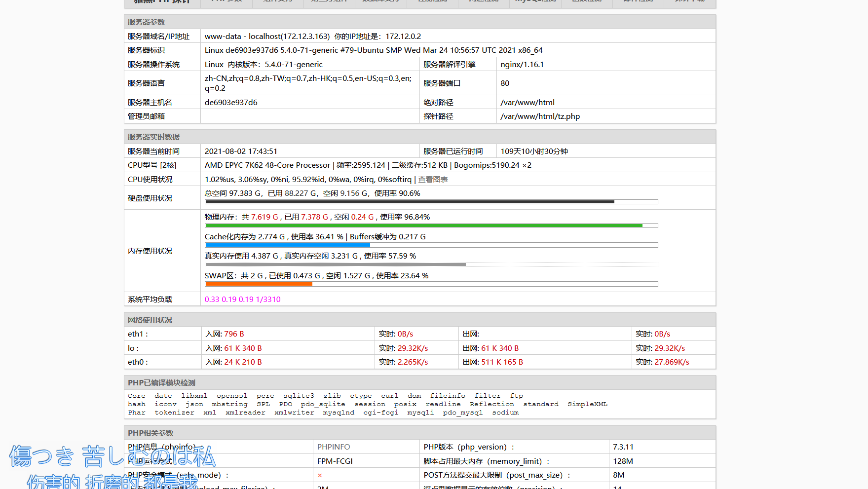Click the physical memory '共 7.619 G' text
This screenshot has height=489, width=868.
point(260,217)
